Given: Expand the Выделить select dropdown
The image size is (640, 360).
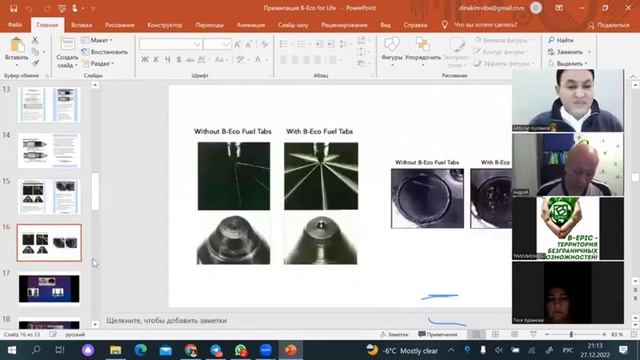Looking at the screenshot, I should [568, 63].
